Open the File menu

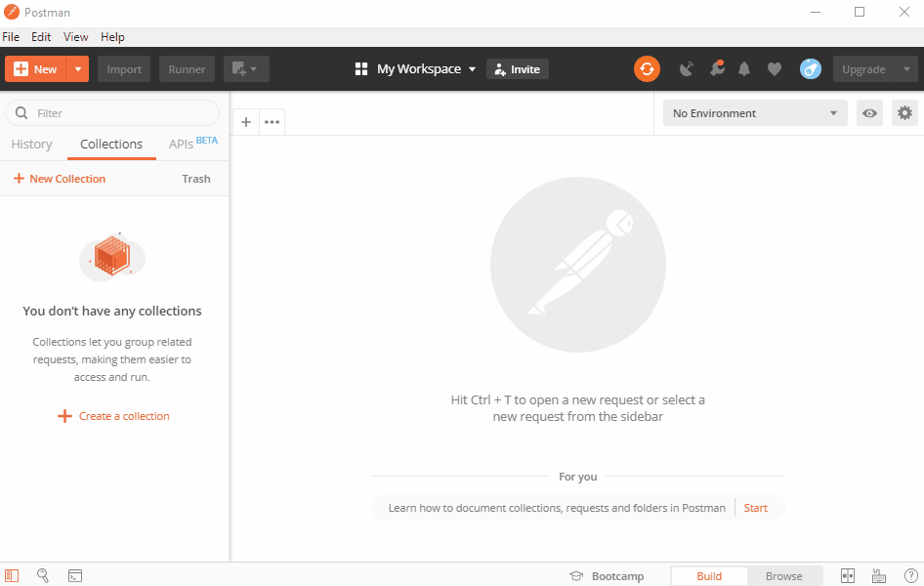[x=11, y=36]
